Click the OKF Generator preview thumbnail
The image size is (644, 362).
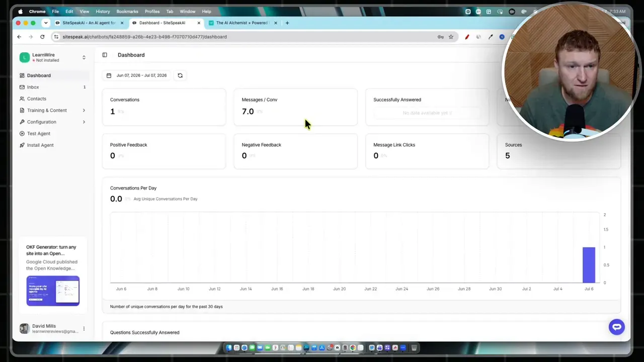[x=53, y=291]
